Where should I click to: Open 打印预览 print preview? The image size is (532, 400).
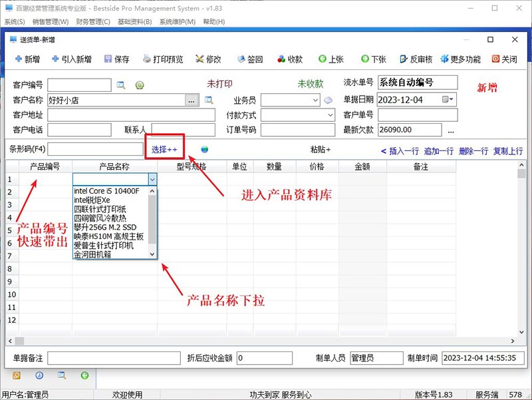pyautogui.click(x=163, y=59)
